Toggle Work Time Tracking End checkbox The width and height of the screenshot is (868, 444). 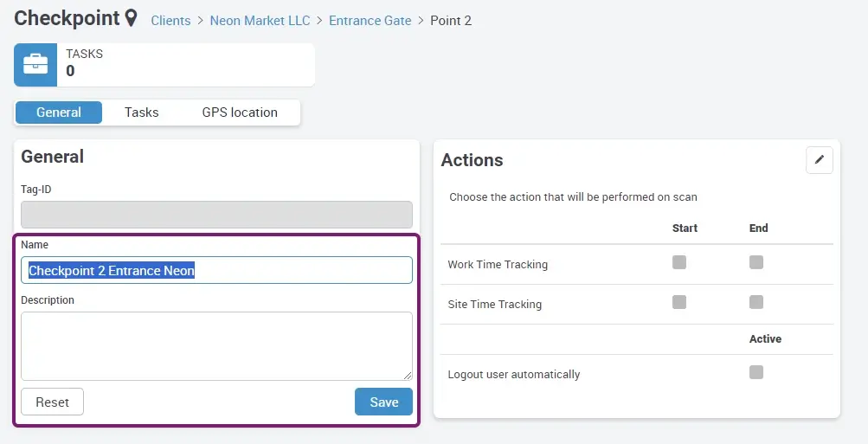pyautogui.click(x=756, y=262)
